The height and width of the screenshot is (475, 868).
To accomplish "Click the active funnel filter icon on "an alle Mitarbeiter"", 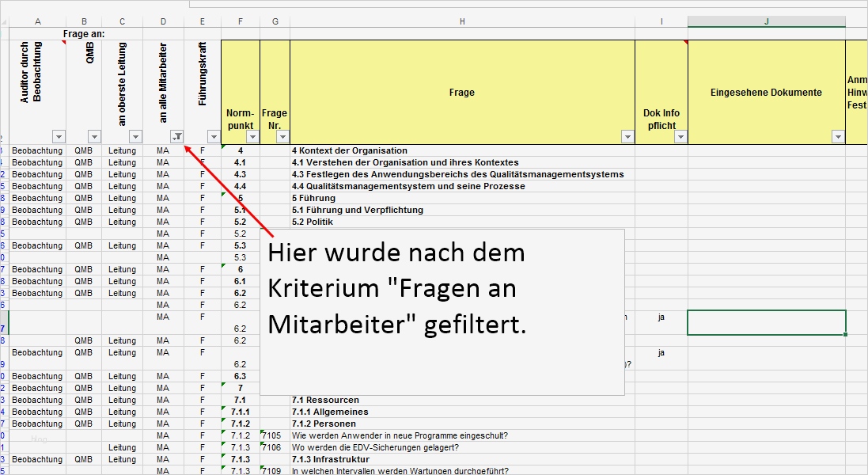I will 178,136.
